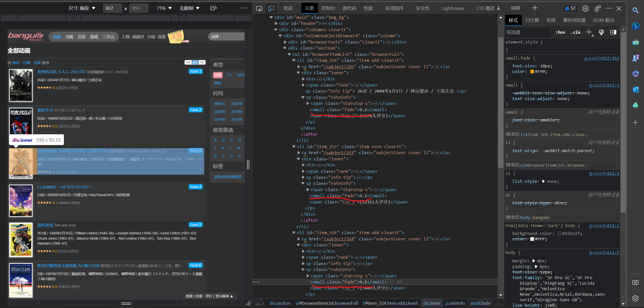Toggle device emulation toolbar icon
Viewport: 644px width, 308px height.
click(271, 9)
